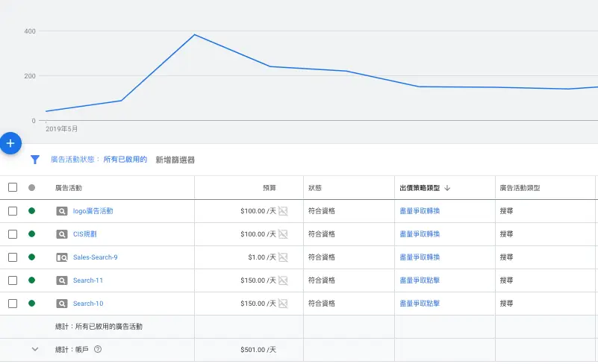
Task: Click budget chart icon in Search-10 row
Action: (283, 304)
